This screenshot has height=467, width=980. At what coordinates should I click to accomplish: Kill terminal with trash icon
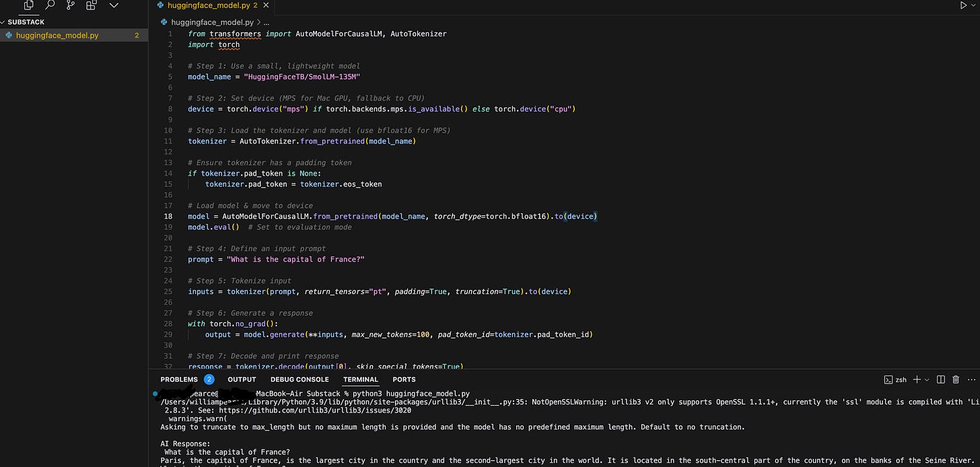[956, 380]
